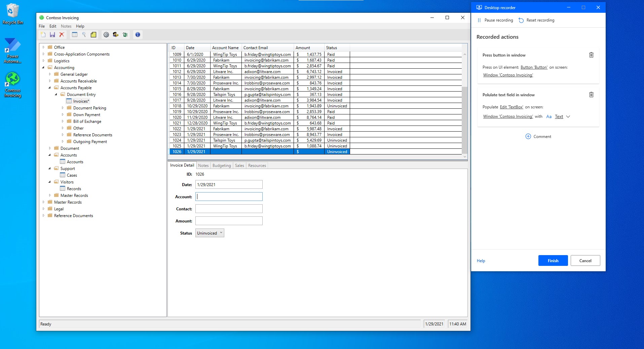Open the Text type chevron in recorder panel
Screen dimensions: 644x349
pyautogui.click(x=568, y=116)
